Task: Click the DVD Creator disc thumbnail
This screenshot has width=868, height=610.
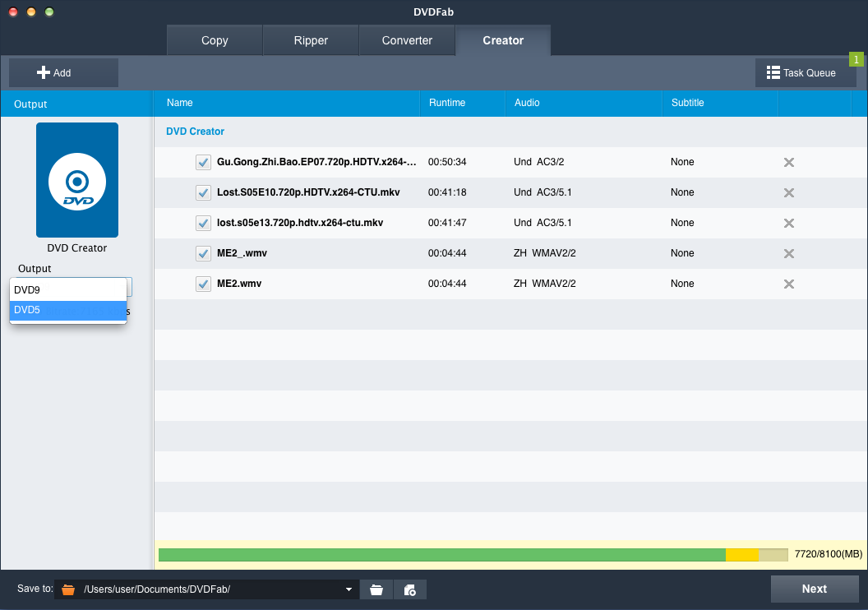Action: (77, 180)
